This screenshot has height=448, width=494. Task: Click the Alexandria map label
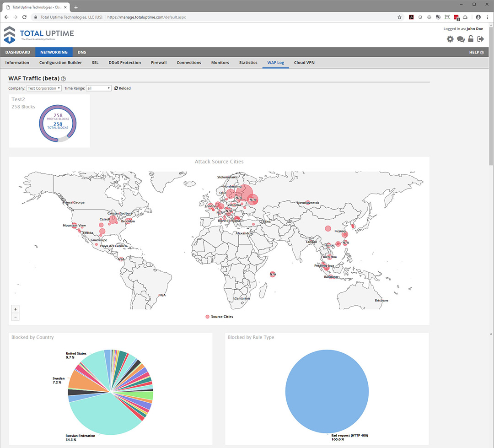coord(244,233)
